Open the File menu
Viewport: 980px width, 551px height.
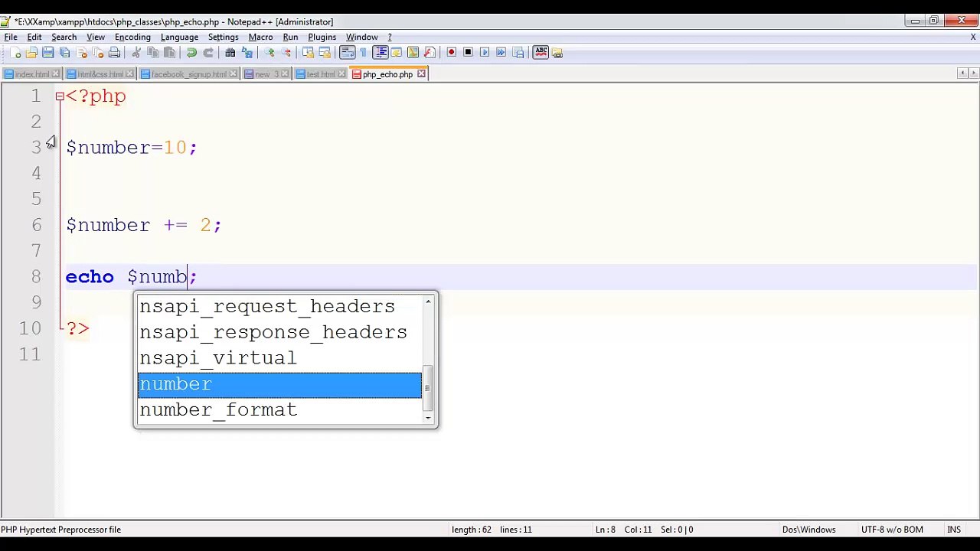(11, 37)
